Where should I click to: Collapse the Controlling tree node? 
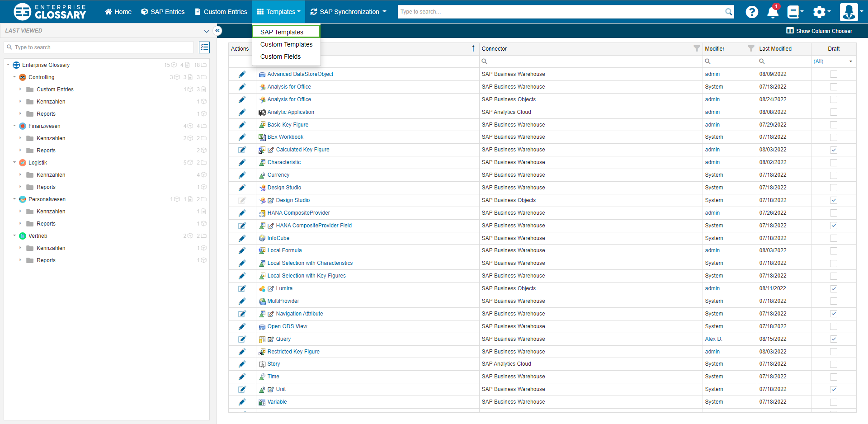(14, 77)
